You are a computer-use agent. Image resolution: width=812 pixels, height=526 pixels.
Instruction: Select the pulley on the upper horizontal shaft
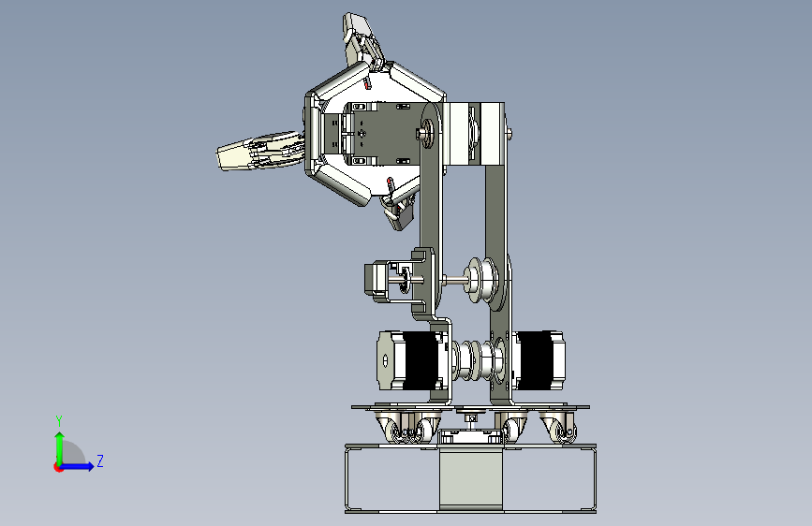480,280
